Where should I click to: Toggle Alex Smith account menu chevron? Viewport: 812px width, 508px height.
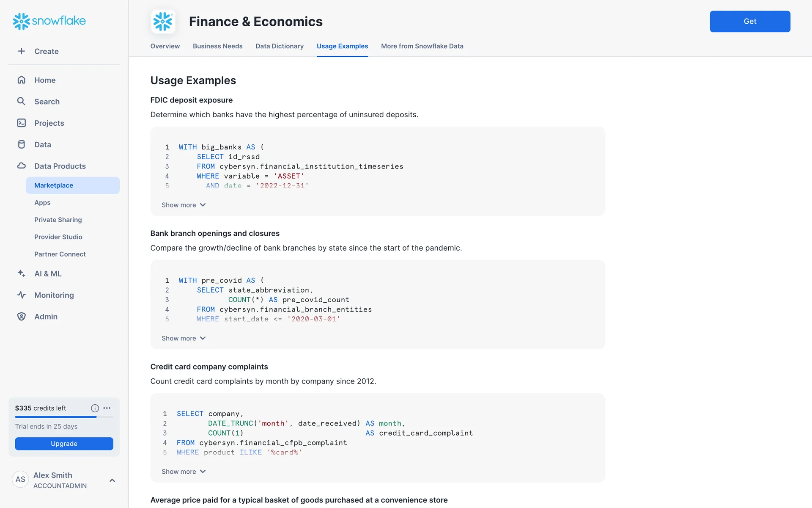pyautogui.click(x=112, y=480)
